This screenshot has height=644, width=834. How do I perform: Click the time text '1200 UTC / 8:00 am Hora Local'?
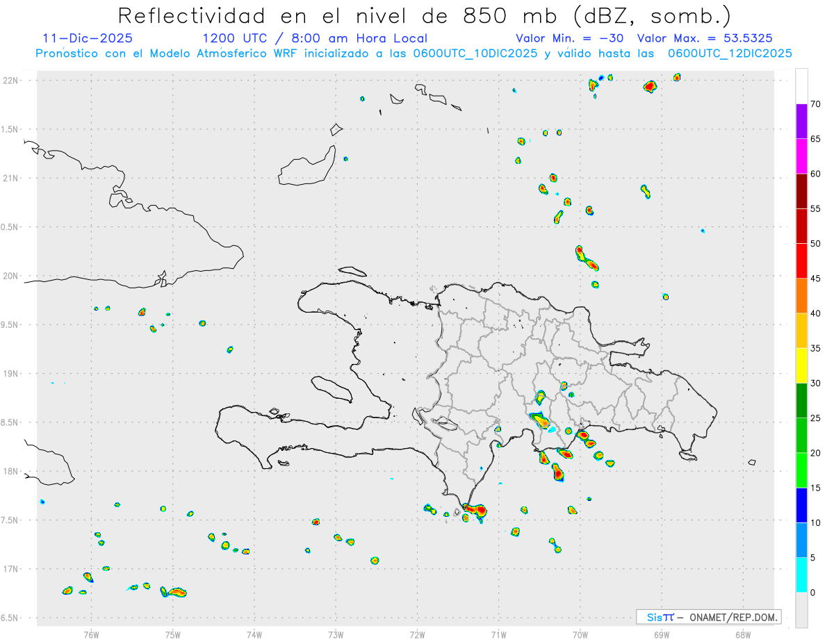click(x=315, y=38)
